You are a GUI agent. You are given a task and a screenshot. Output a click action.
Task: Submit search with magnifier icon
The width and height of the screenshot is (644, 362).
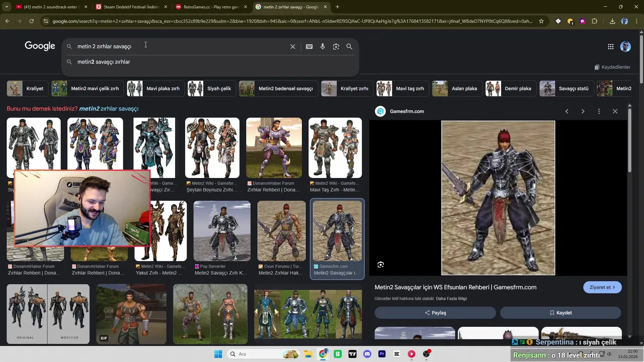coord(349,46)
